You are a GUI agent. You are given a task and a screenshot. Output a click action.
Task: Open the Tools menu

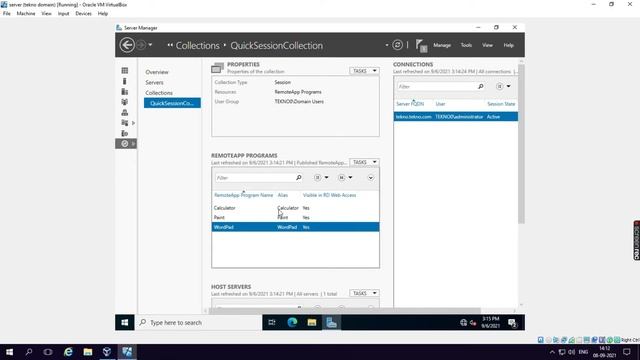(x=466, y=45)
